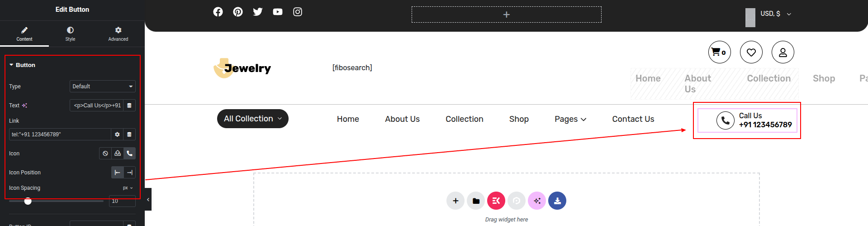
Task: Open the shopping cart icon
Action: point(719,52)
